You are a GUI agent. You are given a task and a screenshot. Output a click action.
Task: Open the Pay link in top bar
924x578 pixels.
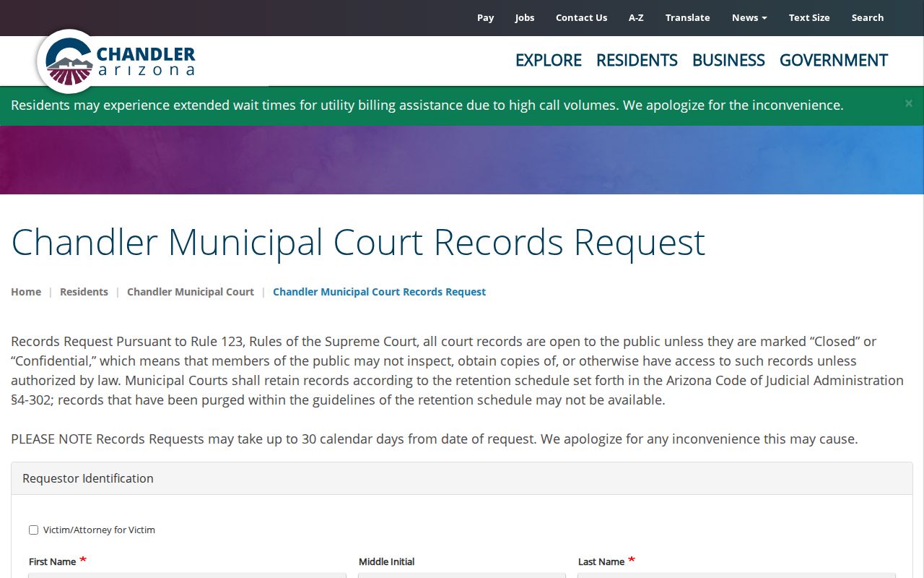pos(485,17)
